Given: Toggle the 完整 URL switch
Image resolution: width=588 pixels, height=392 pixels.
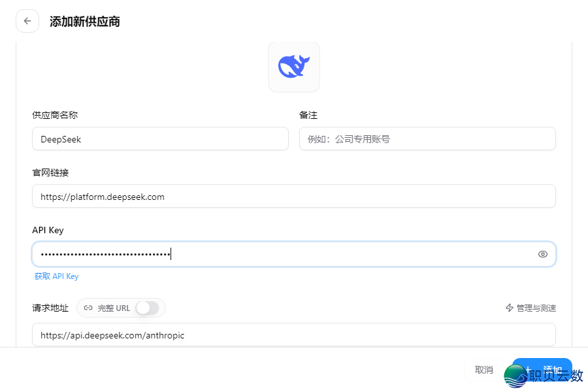Looking at the screenshot, I should 148,308.
